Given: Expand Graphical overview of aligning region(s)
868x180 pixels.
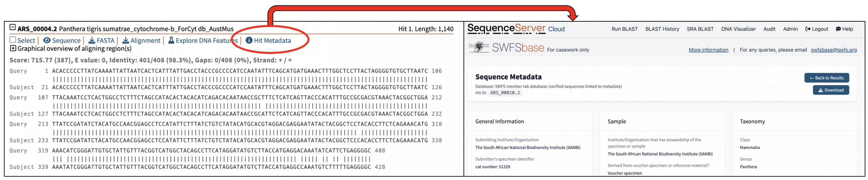Looking at the screenshot, I should [13, 48].
